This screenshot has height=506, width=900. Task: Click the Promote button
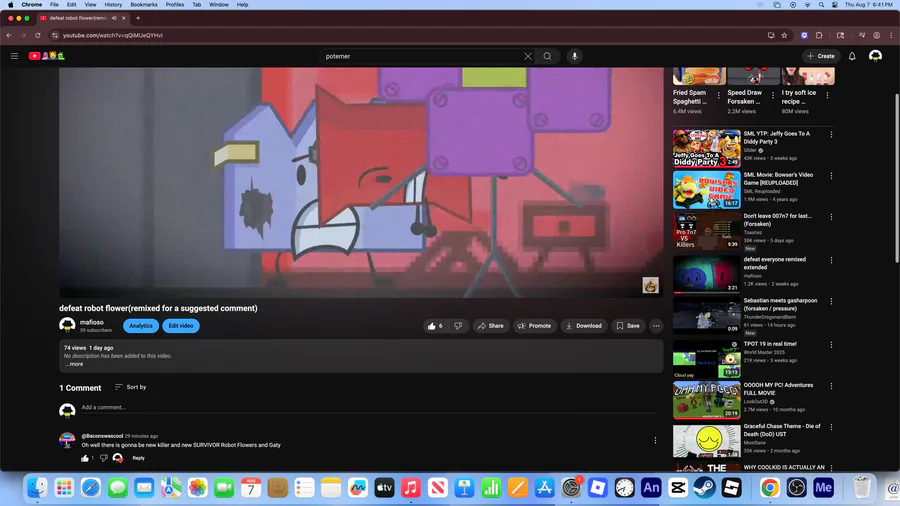pyautogui.click(x=534, y=326)
